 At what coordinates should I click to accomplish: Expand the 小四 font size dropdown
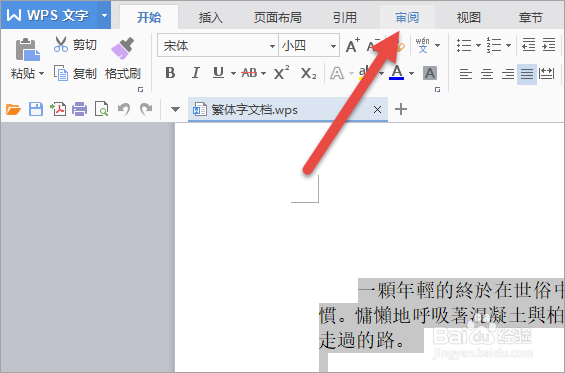(x=333, y=46)
